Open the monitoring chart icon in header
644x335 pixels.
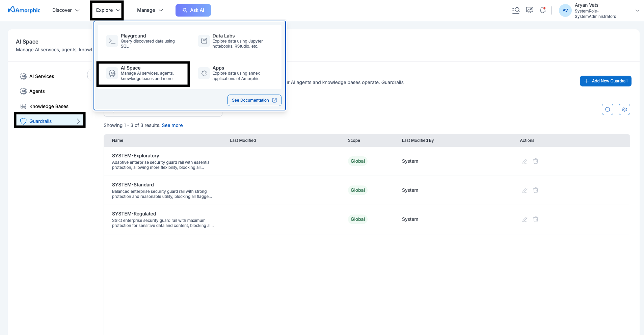530,10
